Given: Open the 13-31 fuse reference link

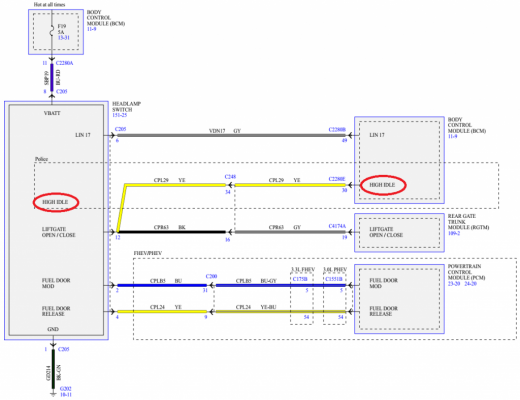Looking at the screenshot, I should pos(64,38).
